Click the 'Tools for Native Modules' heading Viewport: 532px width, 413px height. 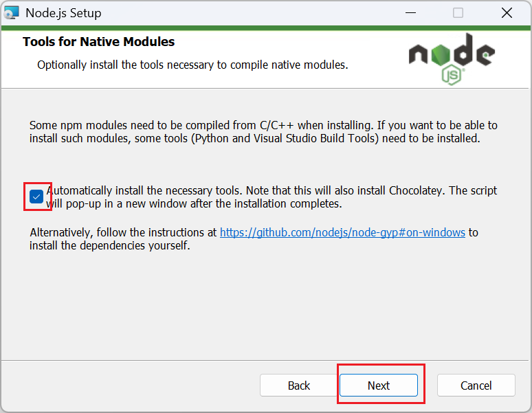pos(98,42)
